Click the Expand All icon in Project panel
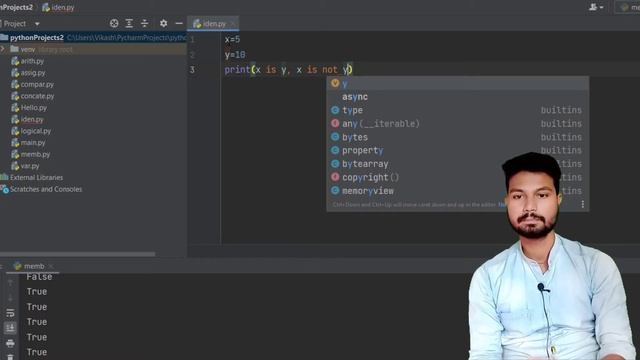 [129, 24]
